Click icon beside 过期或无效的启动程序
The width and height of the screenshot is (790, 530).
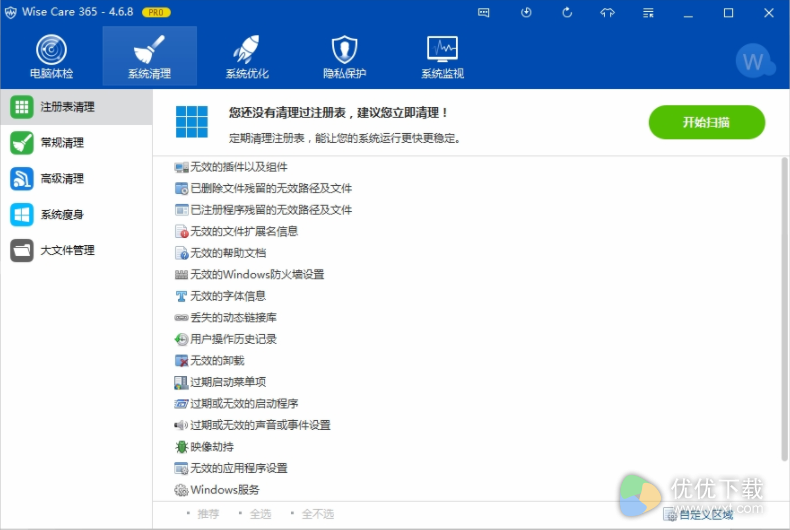[181, 404]
